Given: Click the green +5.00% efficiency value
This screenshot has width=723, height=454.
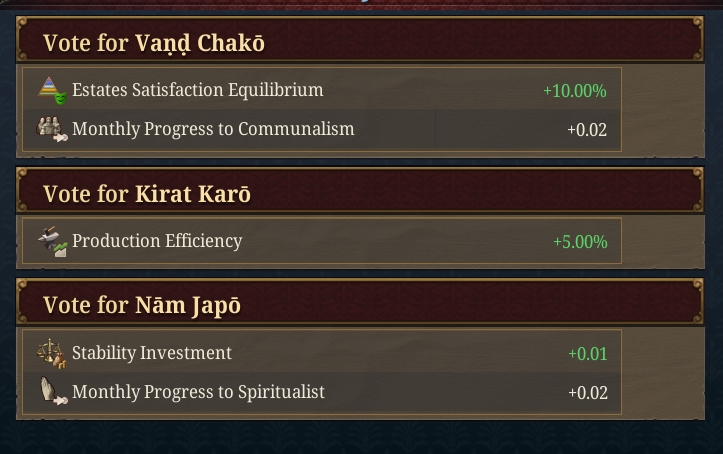Looking at the screenshot, I should point(580,242).
